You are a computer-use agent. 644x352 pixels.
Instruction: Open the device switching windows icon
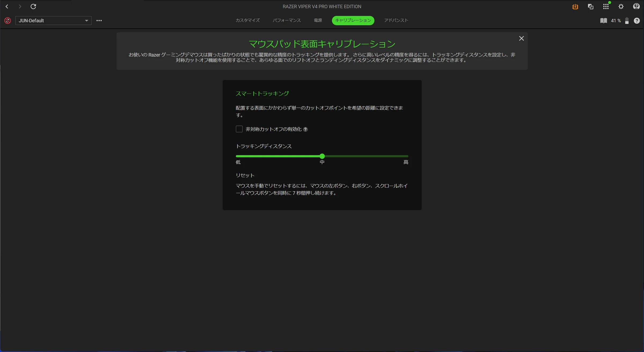[591, 7]
